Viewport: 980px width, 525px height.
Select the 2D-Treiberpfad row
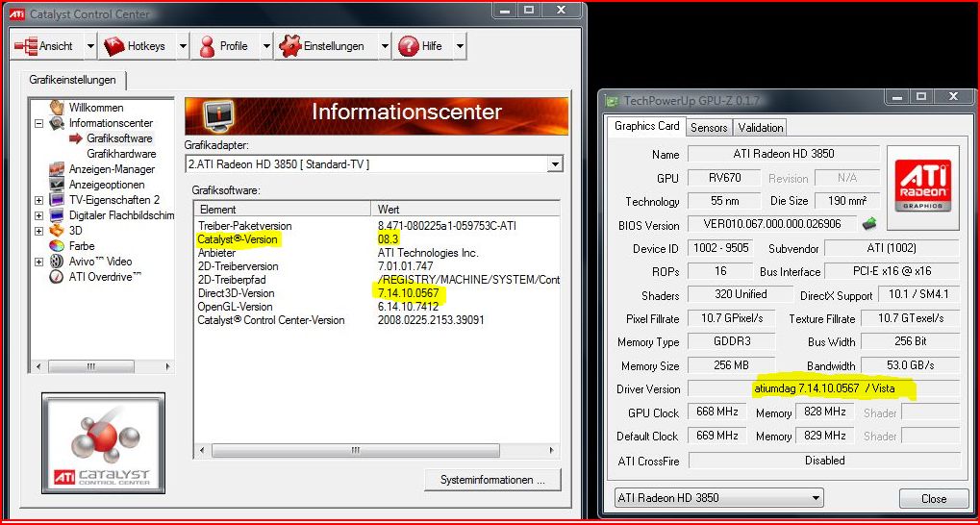[x=376, y=280]
